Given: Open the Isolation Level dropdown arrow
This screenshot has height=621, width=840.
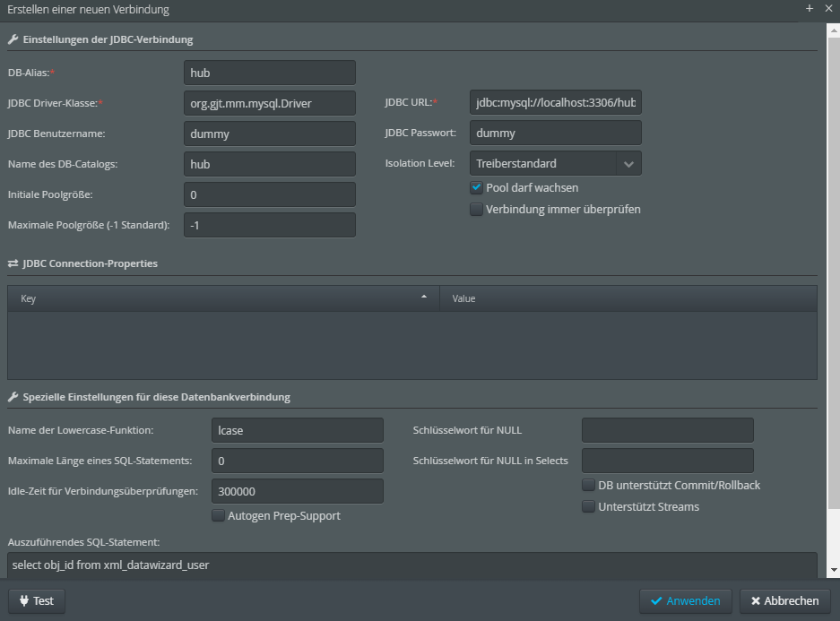Looking at the screenshot, I should (629, 164).
